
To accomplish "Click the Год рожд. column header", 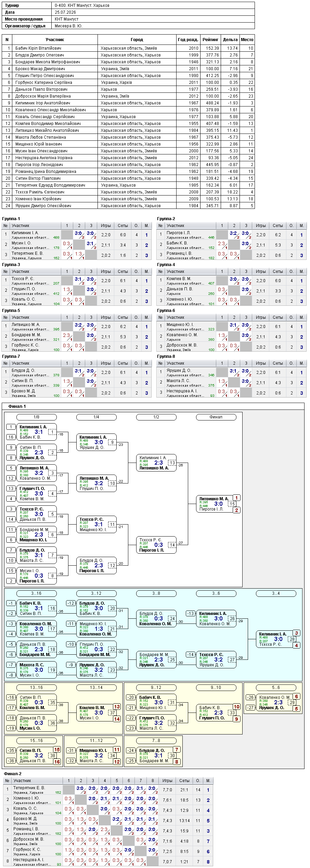I will (188, 40).
